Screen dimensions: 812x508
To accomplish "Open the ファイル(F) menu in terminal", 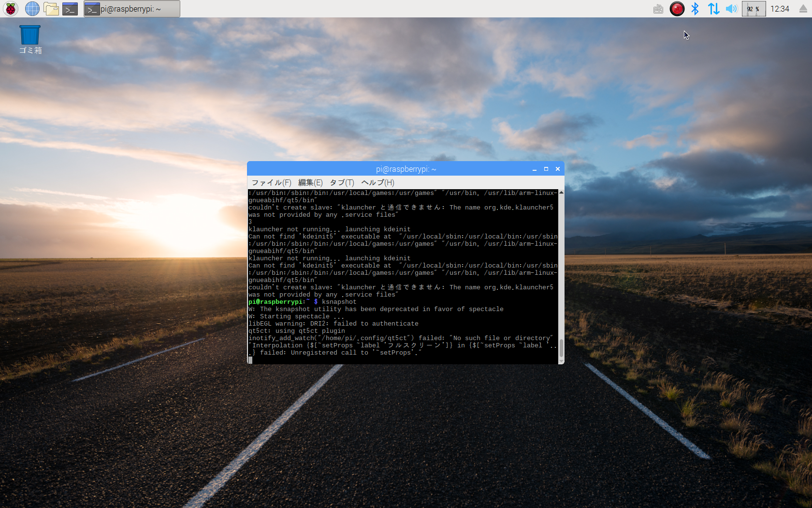I will click(x=271, y=182).
